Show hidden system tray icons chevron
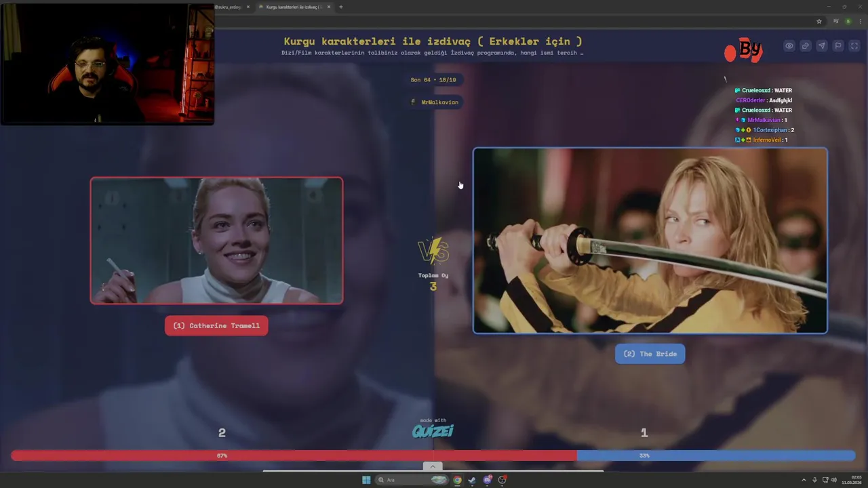The image size is (868, 488). click(804, 480)
